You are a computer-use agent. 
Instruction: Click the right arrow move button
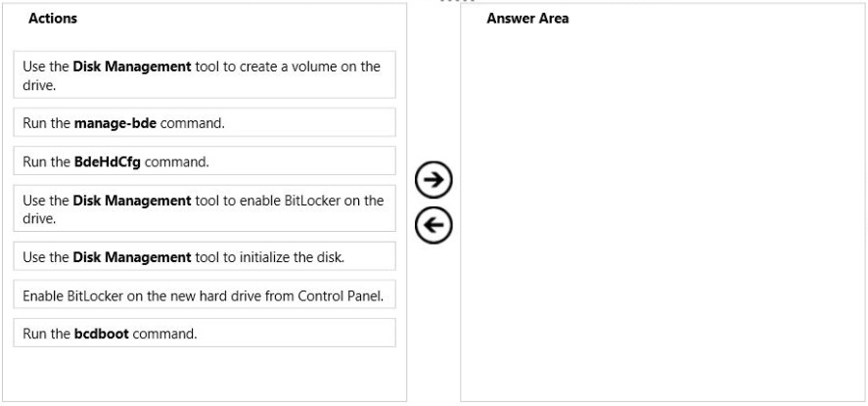(x=434, y=180)
